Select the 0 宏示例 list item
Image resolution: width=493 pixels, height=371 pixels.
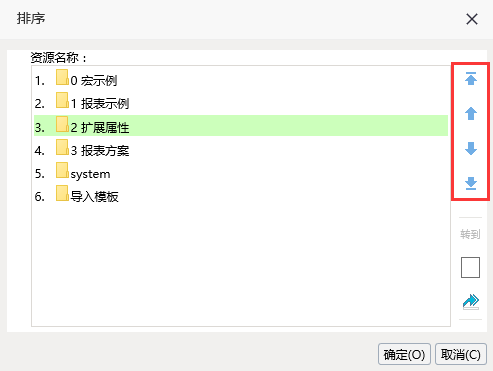tap(241, 80)
